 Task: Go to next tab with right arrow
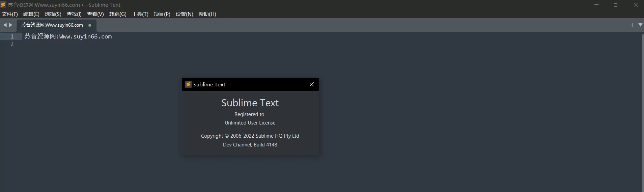(11, 25)
